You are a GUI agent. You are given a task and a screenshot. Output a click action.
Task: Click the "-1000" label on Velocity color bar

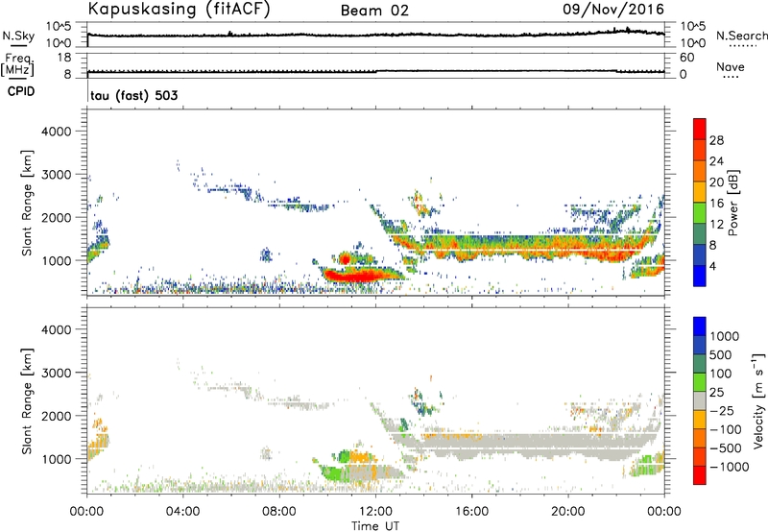point(729,467)
